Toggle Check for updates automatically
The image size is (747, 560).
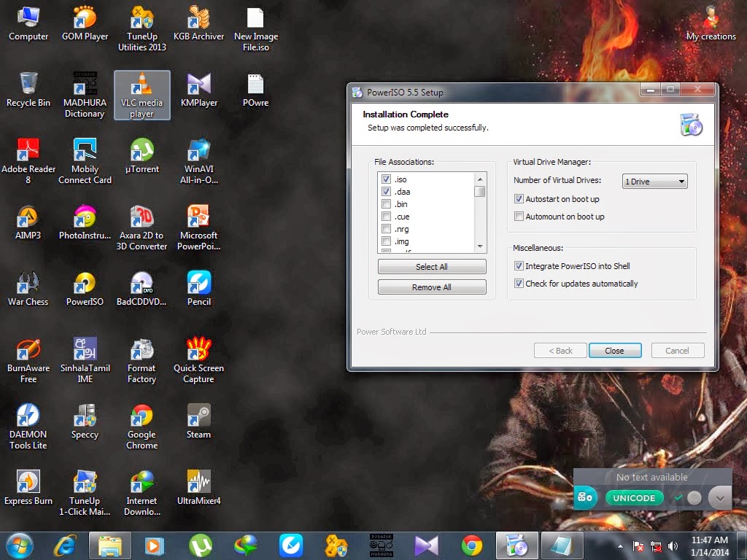click(519, 284)
